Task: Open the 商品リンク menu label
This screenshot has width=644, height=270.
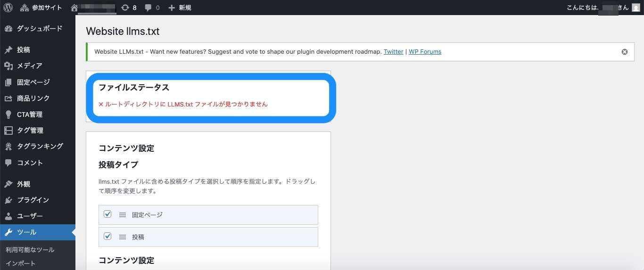Action: (x=33, y=98)
